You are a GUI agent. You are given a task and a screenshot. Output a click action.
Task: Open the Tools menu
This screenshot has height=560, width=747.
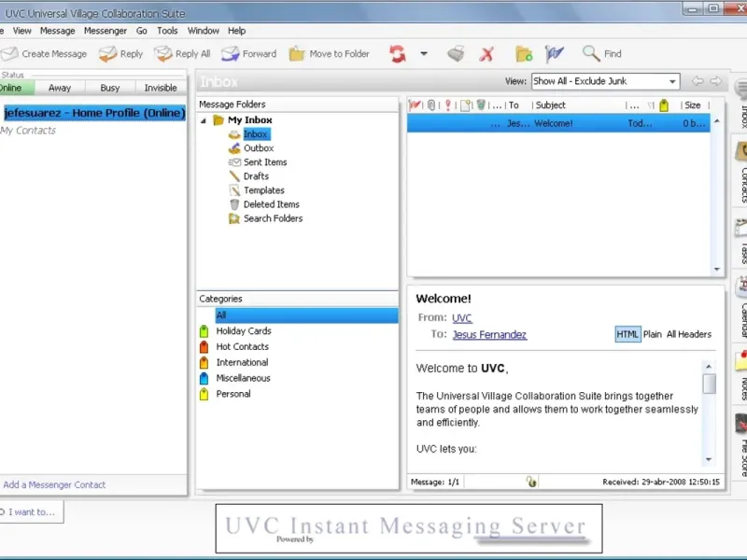tap(167, 31)
